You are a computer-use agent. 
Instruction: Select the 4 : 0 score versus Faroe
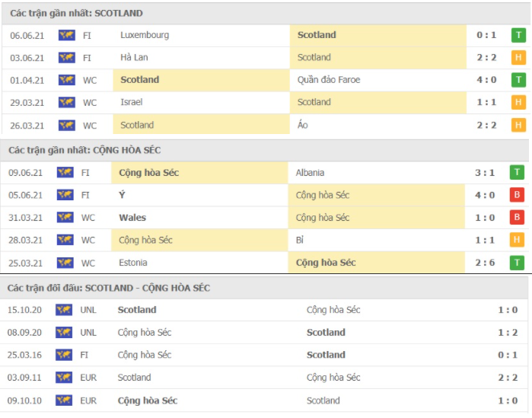coord(486,80)
